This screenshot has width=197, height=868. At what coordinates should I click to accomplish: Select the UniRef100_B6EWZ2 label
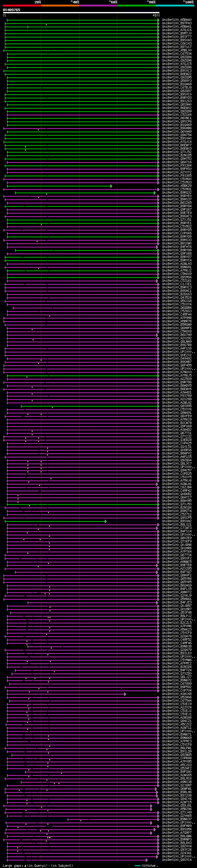click(x=177, y=74)
